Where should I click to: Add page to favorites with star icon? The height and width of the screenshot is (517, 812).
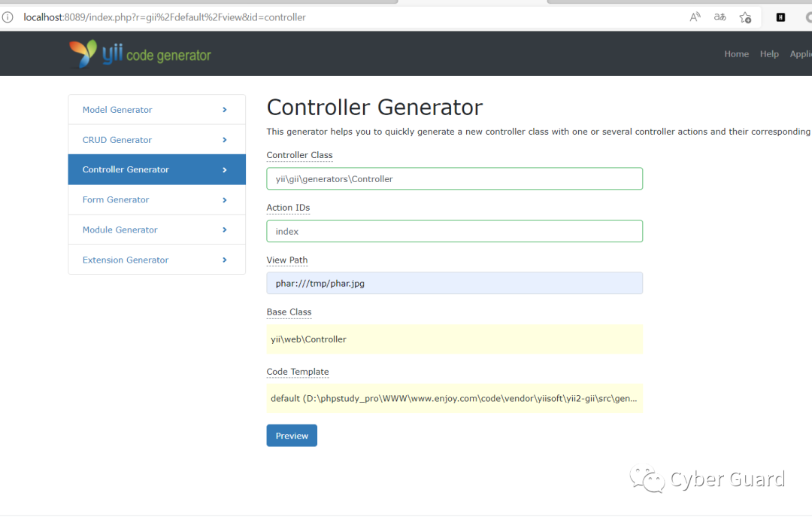[745, 17]
